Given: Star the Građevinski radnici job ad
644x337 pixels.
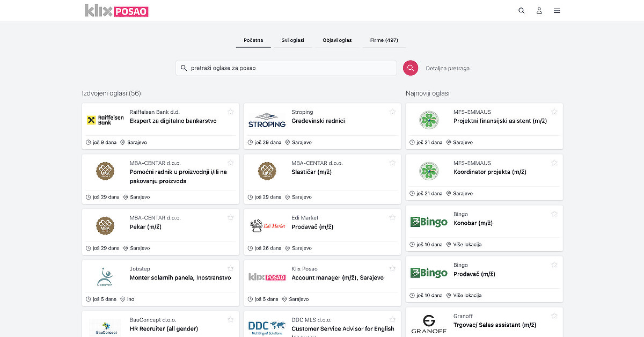Looking at the screenshot, I should point(392,112).
